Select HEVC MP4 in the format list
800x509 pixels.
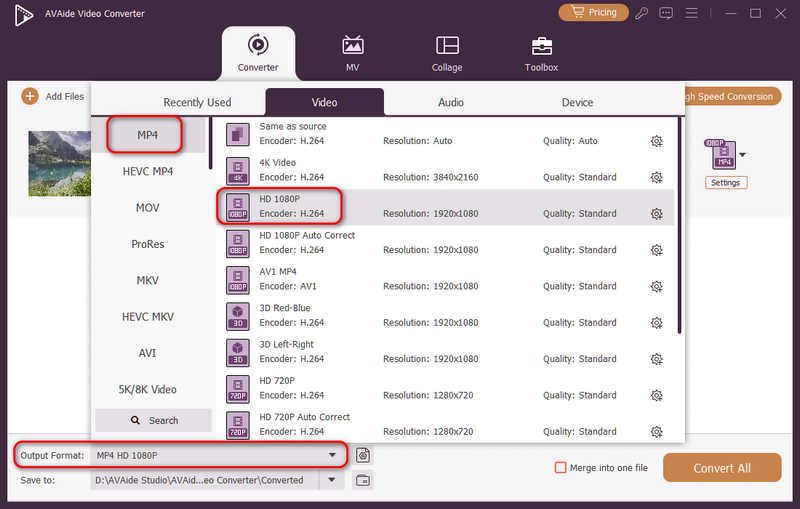pos(147,171)
